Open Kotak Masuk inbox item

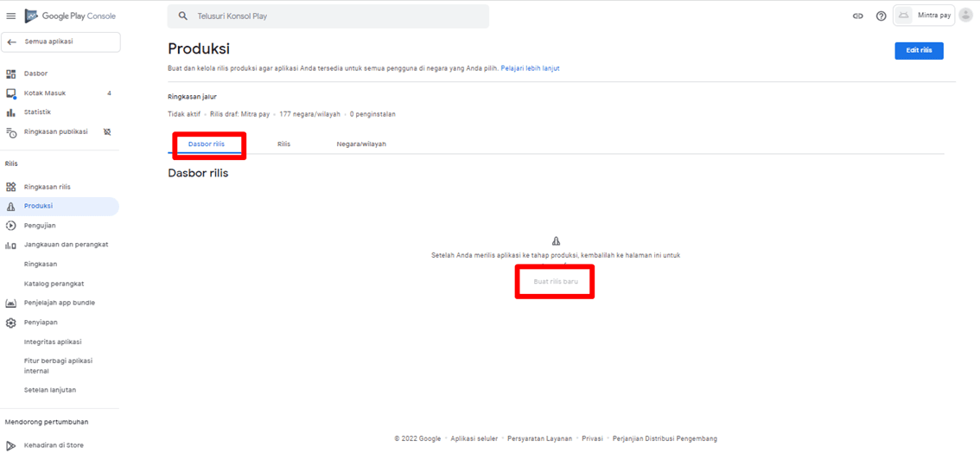click(x=45, y=93)
